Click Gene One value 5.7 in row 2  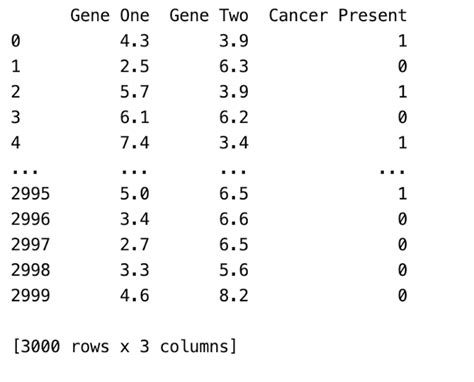[135, 92]
